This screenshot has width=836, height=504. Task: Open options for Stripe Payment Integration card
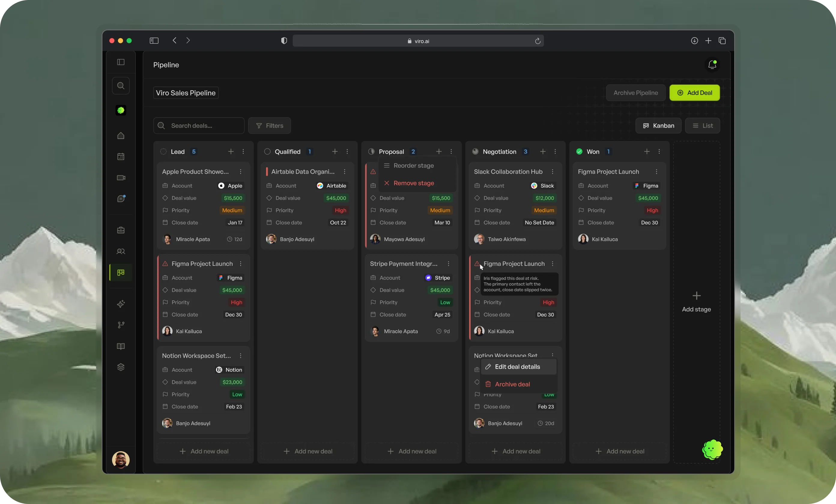pos(449,264)
